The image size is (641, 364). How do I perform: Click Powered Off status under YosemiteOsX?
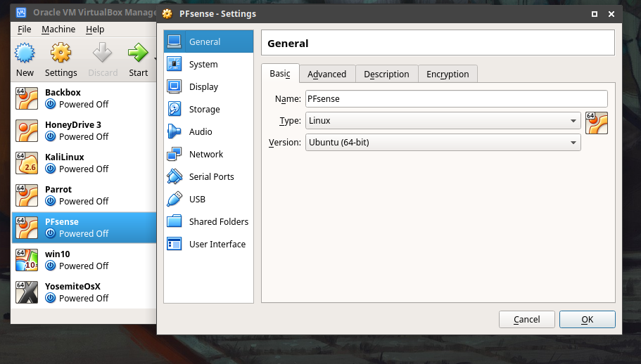click(84, 299)
